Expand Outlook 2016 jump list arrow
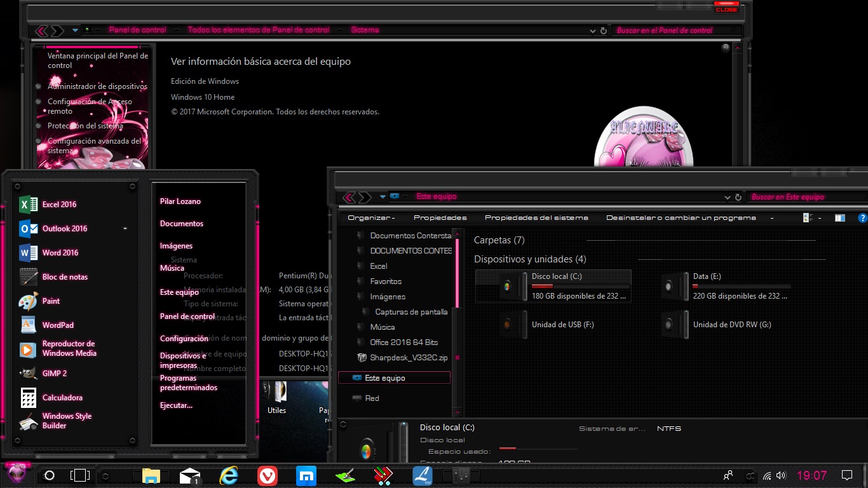Viewport: 868px width, 488px height. click(125, 228)
